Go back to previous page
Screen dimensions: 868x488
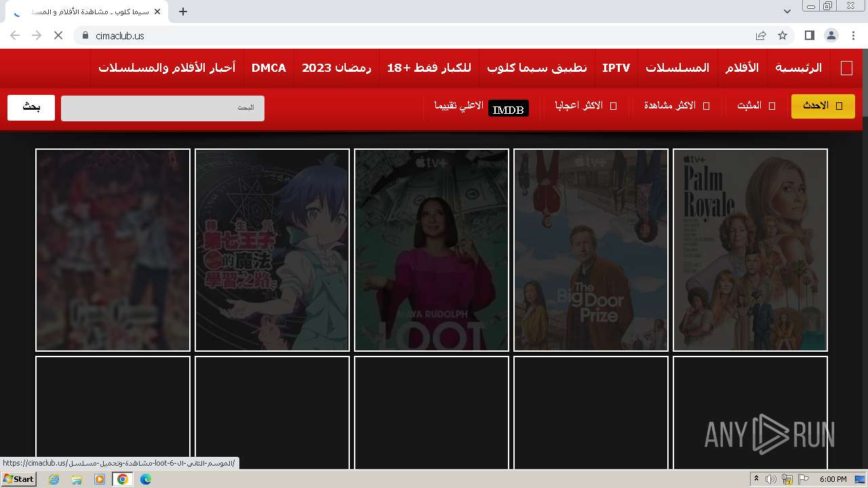(x=15, y=35)
